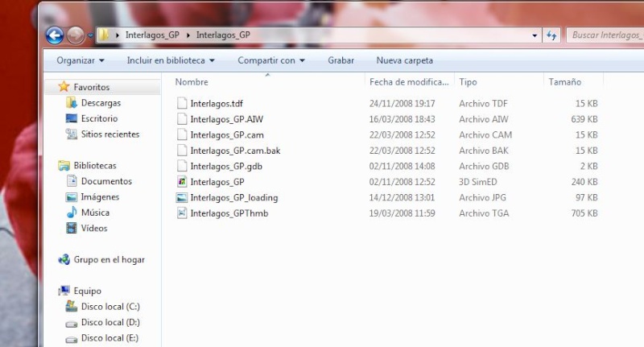Select file Interlagos_GP.cam

pyautogui.click(x=227, y=134)
